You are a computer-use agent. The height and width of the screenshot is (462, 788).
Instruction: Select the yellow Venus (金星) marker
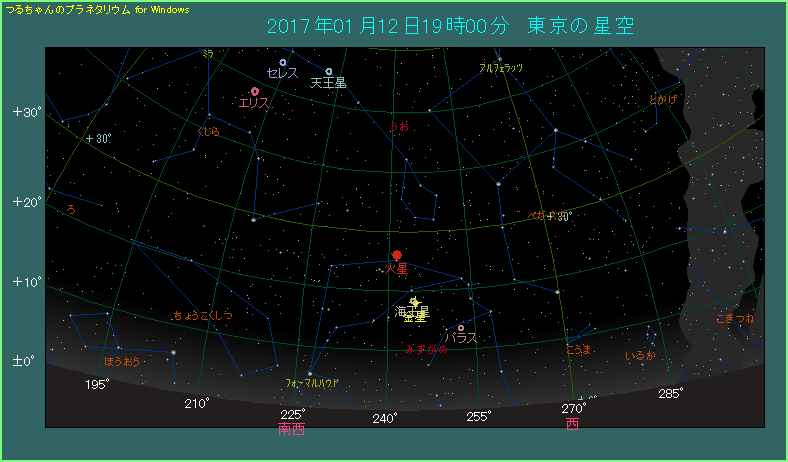(414, 302)
